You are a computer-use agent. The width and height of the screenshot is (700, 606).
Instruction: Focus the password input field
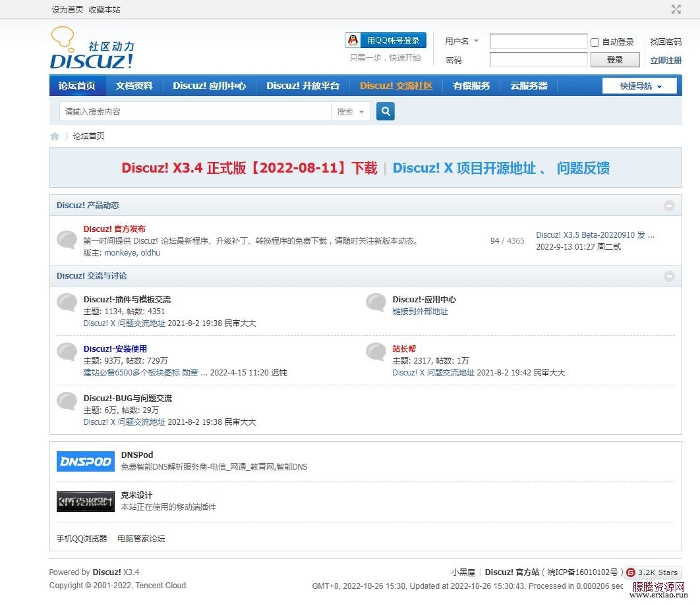tap(539, 60)
